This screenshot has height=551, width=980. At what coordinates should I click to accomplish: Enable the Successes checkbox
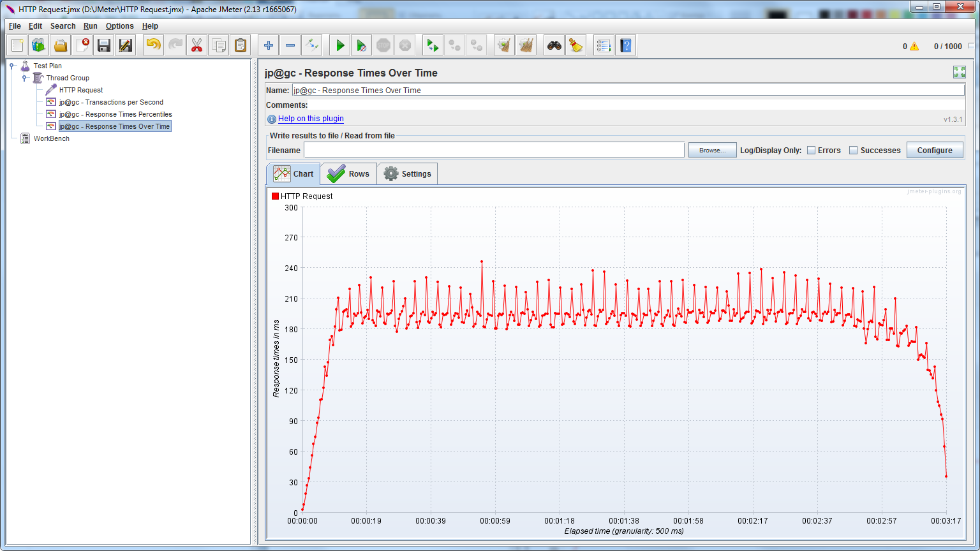click(854, 151)
